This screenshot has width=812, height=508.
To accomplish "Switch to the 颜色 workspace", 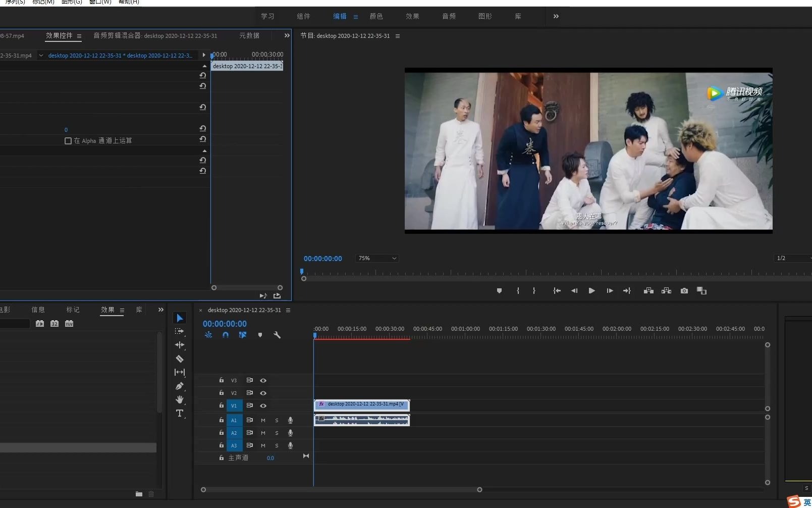I will [x=376, y=16].
